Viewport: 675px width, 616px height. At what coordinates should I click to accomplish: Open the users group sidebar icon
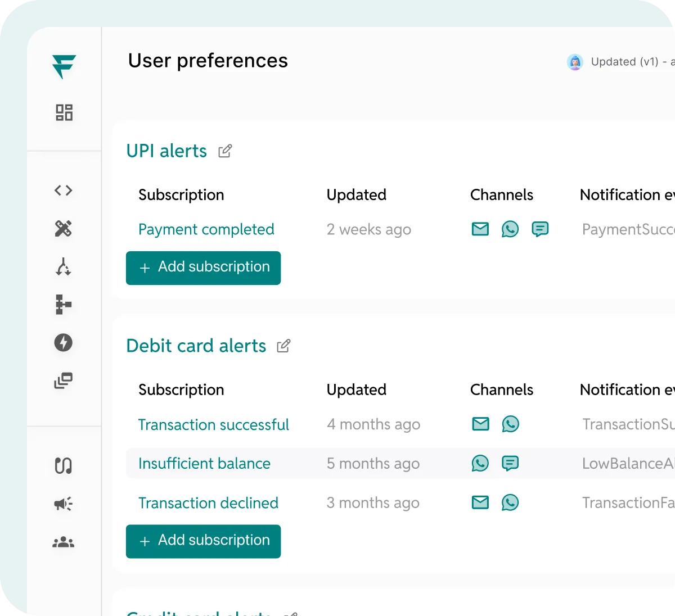click(x=64, y=542)
